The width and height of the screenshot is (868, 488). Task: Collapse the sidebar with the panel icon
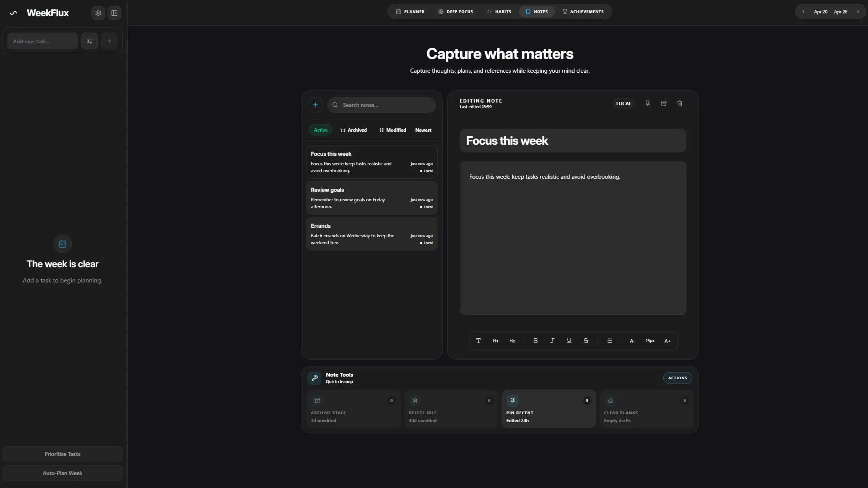pos(114,13)
